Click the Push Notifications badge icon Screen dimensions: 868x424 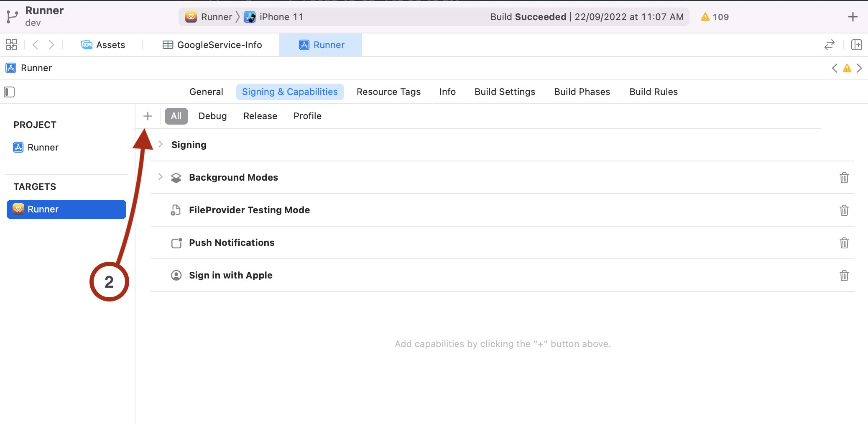[176, 243]
